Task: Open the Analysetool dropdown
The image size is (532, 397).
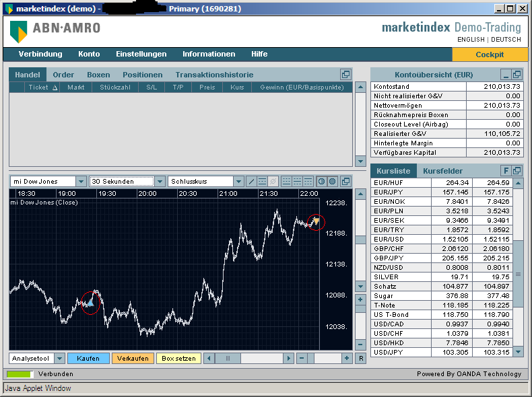Action: point(59,358)
